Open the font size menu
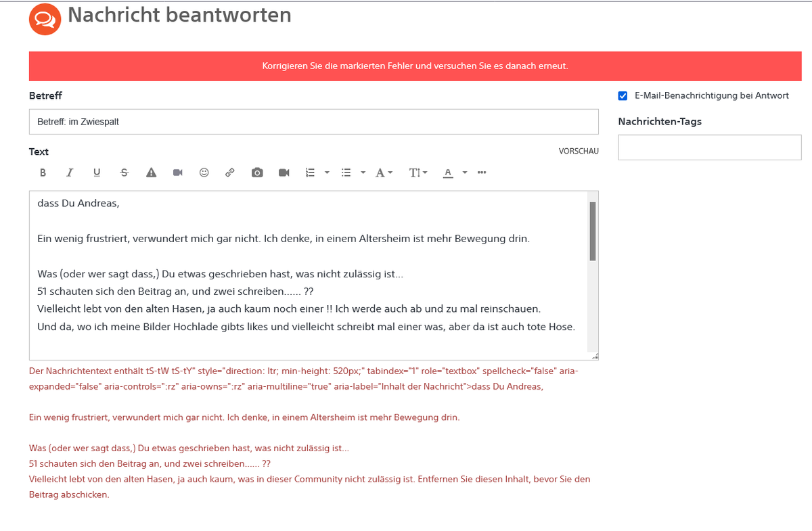The image size is (812, 531). pos(418,172)
